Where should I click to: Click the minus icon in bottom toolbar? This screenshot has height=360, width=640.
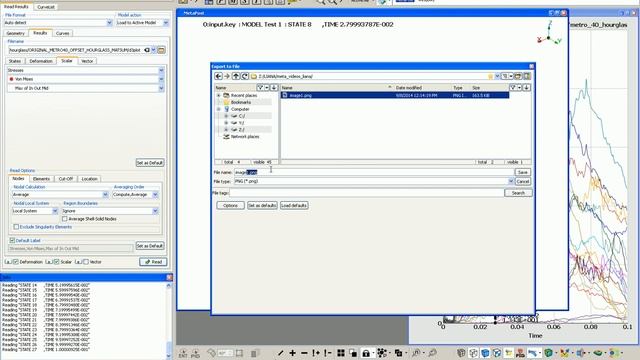[304, 353]
